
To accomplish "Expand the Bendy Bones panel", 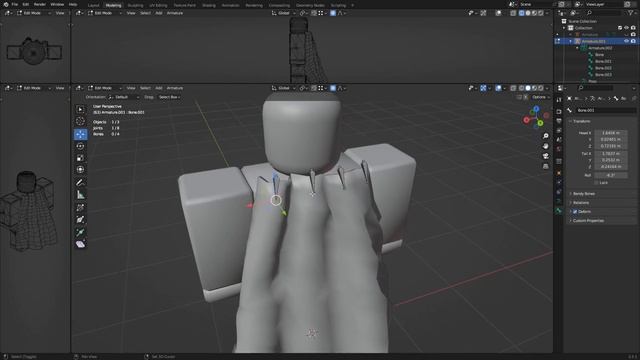I will [x=584, y=194].
